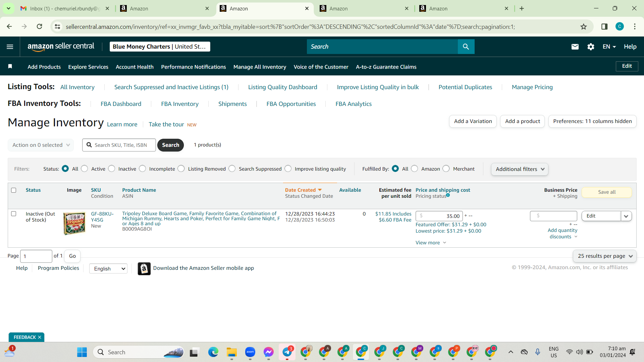Click the Amazon Seller Central logo
The height and width of the screenshot is (362, 644).
pyautogui.click(x=61, y=47)
